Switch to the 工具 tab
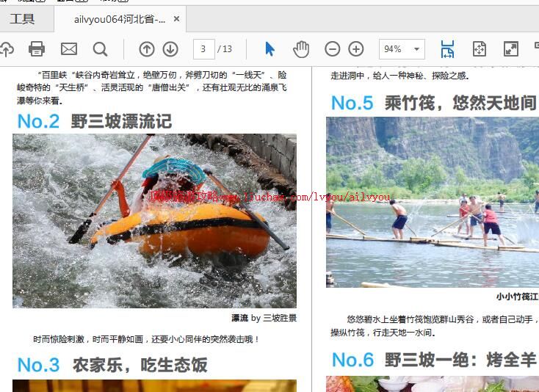Viewport: 539px width, 392px height. click(x=22, y=19)
